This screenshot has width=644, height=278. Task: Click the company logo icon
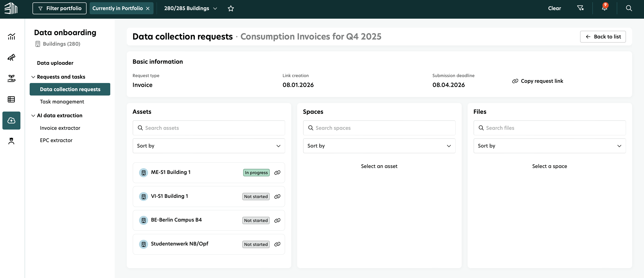11,8
